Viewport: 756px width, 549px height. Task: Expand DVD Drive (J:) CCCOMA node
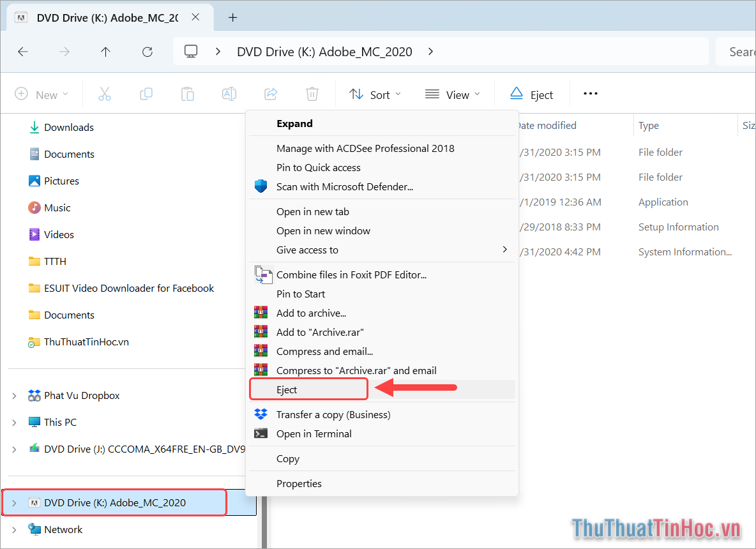pos(15,449)
